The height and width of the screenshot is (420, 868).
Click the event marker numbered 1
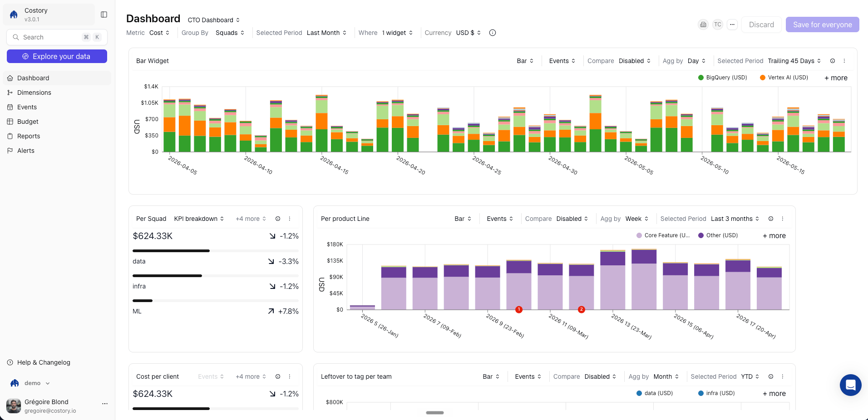[x=519, y=309]
